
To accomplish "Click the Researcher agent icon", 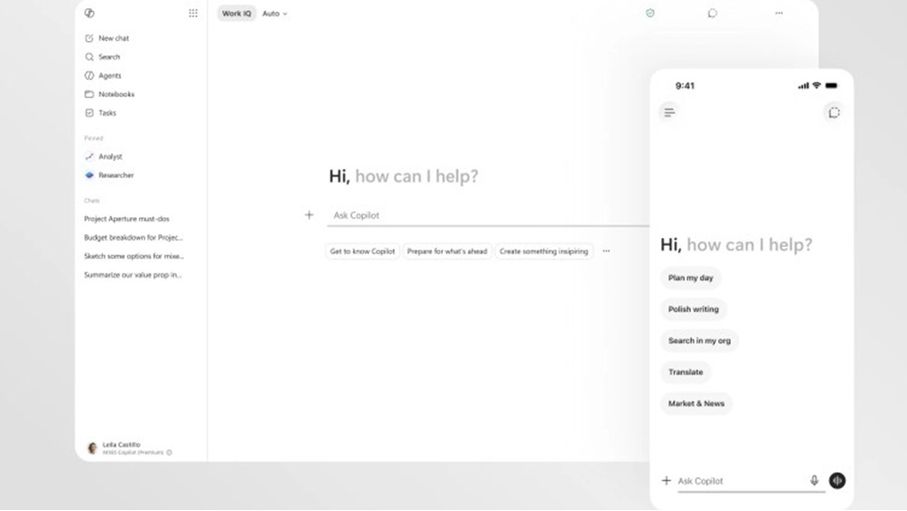I will 89,175.
